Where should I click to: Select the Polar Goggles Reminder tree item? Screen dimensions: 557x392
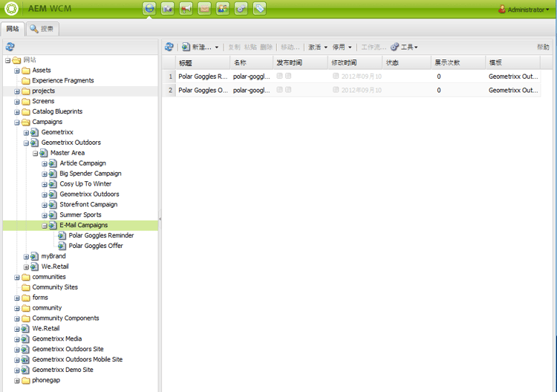(x=101, y=235)
